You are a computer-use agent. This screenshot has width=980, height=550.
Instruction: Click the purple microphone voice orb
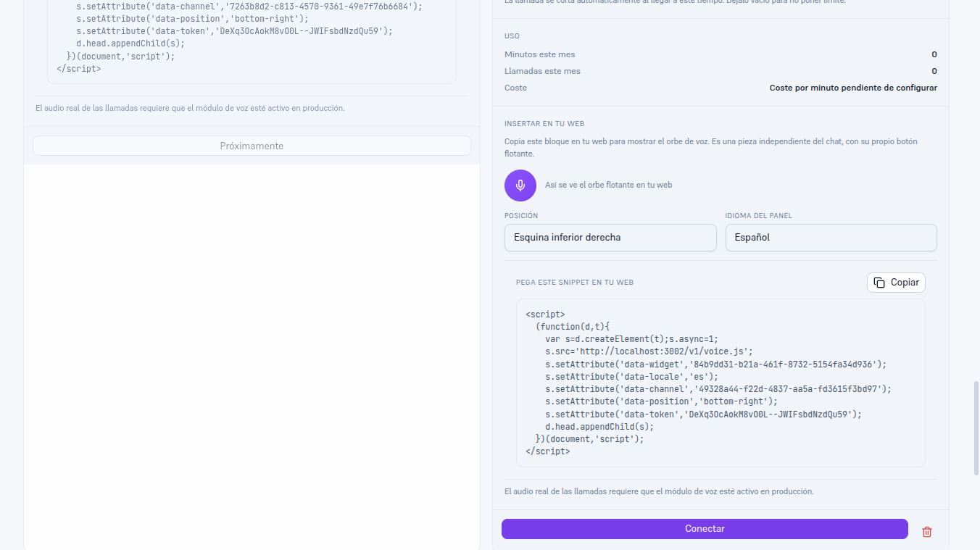[x=520, y=186]
